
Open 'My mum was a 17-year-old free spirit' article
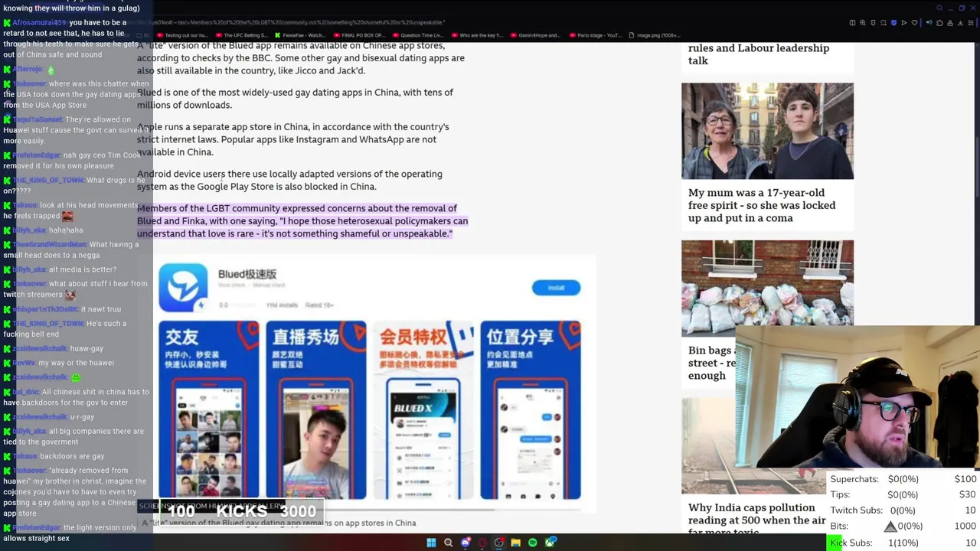[x=762, y=205]
